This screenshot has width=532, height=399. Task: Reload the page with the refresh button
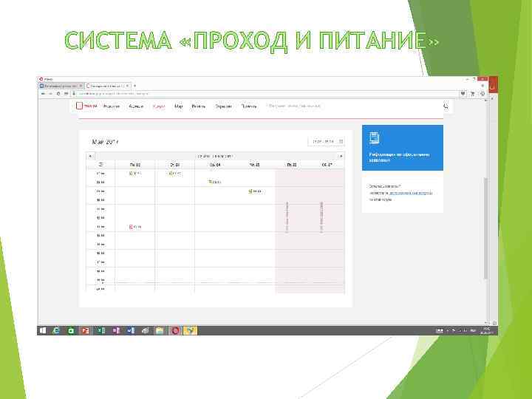(58, 93)
